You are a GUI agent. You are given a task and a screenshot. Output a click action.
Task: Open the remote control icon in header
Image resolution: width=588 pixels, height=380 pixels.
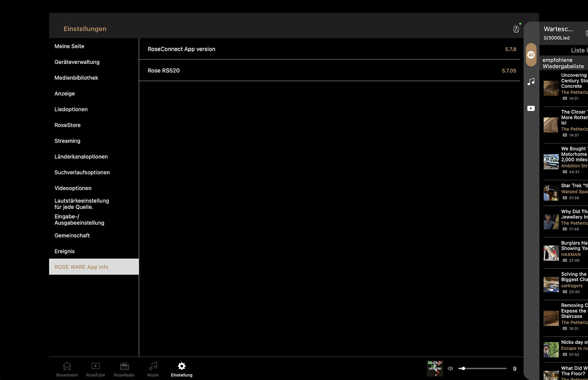coord(516,29)
